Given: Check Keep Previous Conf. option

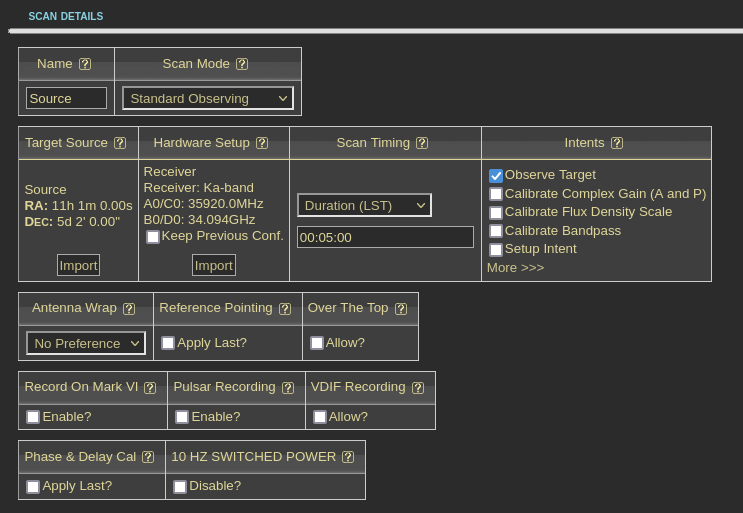Looking at the screenshot, I should pyautogui.click(x=153, y=237).
